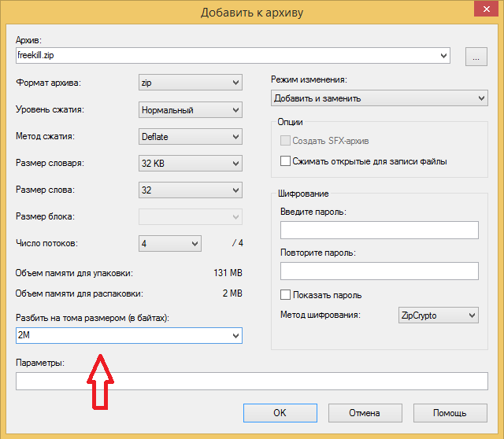
Task: Click the repeat password field
Action: coord(379,271)
